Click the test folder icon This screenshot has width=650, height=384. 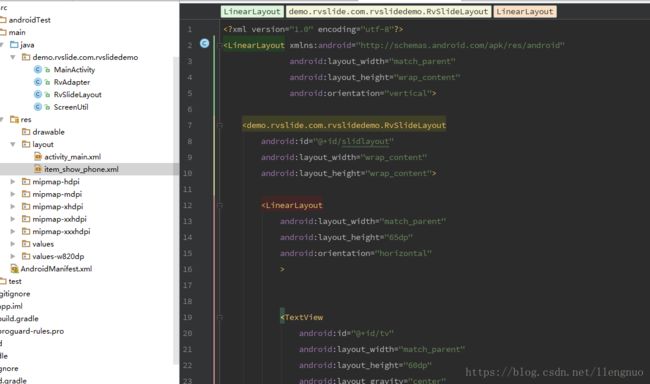(3, 281)
